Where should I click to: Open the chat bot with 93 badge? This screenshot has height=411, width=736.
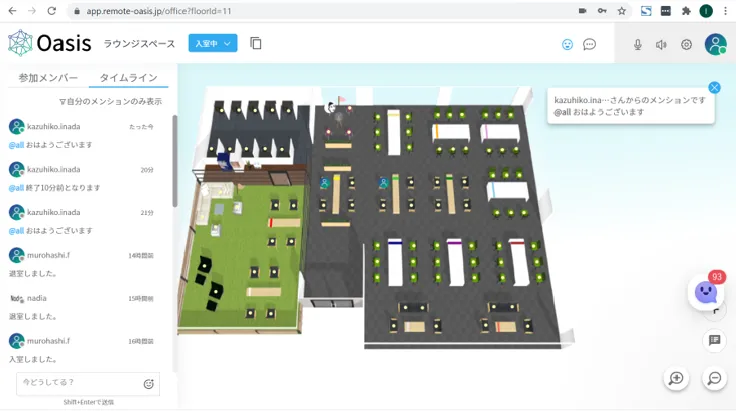click(706, 292)
